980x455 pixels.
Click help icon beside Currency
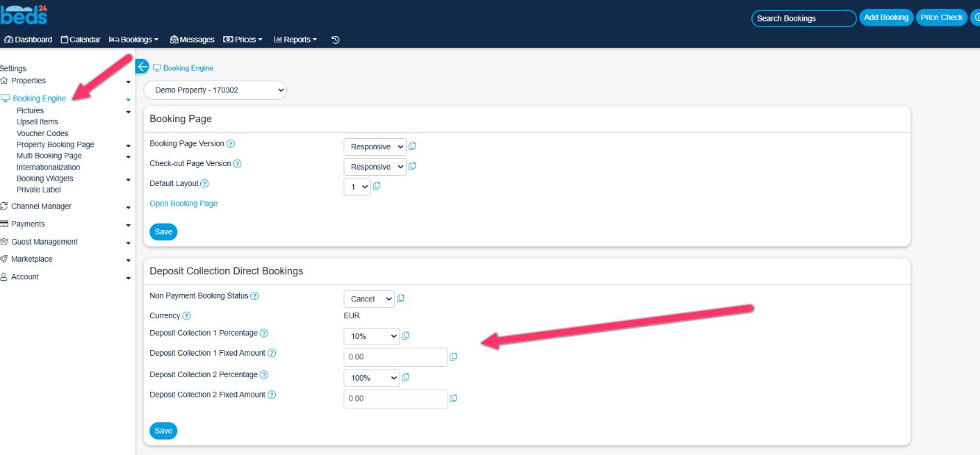186,316
